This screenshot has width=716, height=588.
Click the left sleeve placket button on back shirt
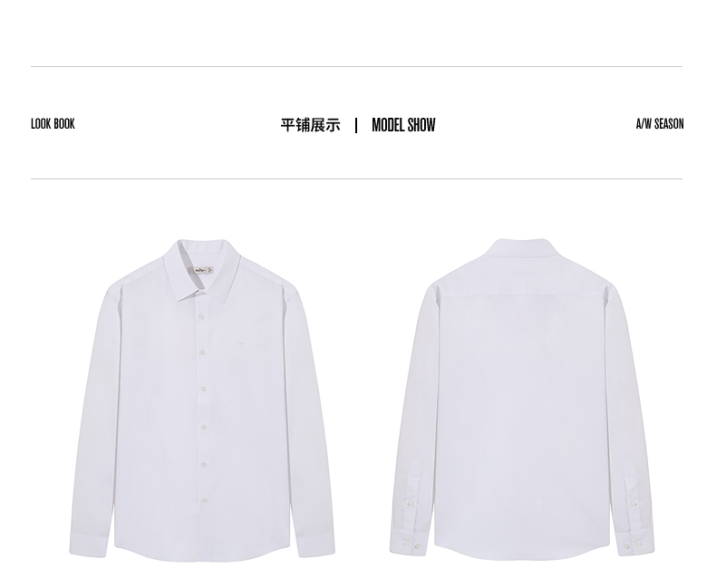point(409,504)
